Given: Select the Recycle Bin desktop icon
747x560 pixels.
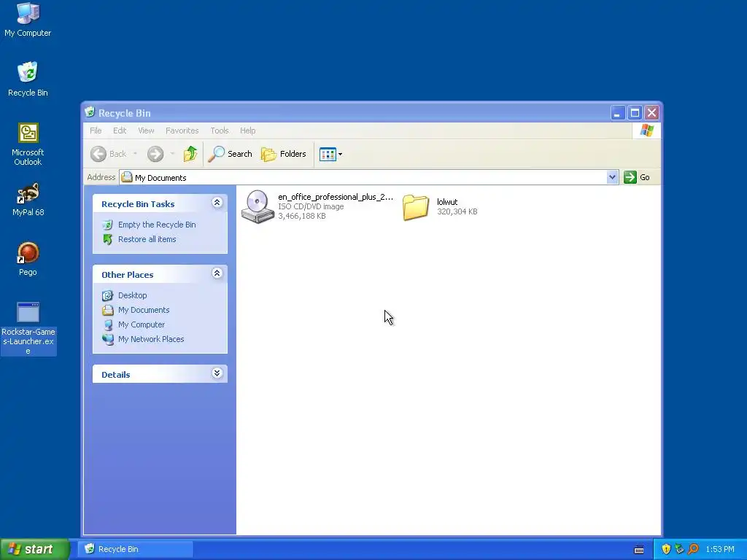Looking at the screenshot, I should (28, 79).
